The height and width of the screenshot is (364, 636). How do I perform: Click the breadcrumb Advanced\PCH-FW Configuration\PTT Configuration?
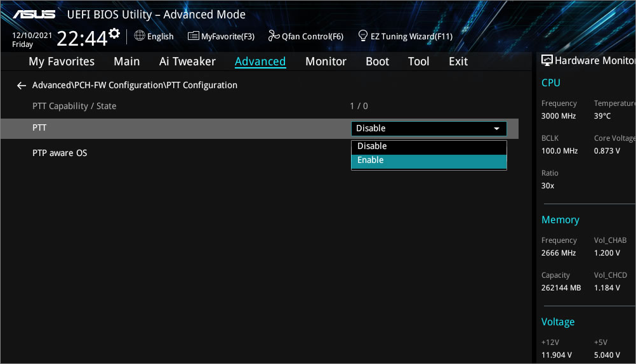click(135, 85)
